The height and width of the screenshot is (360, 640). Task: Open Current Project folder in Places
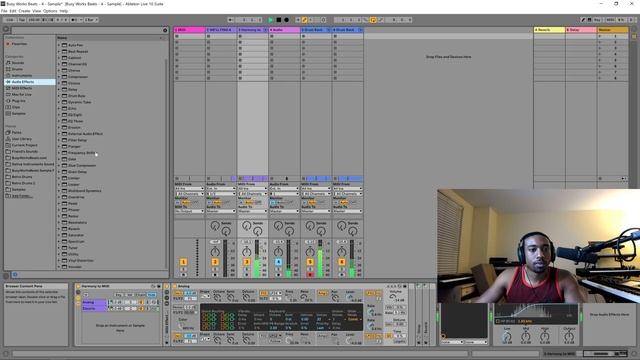[24, 145]
